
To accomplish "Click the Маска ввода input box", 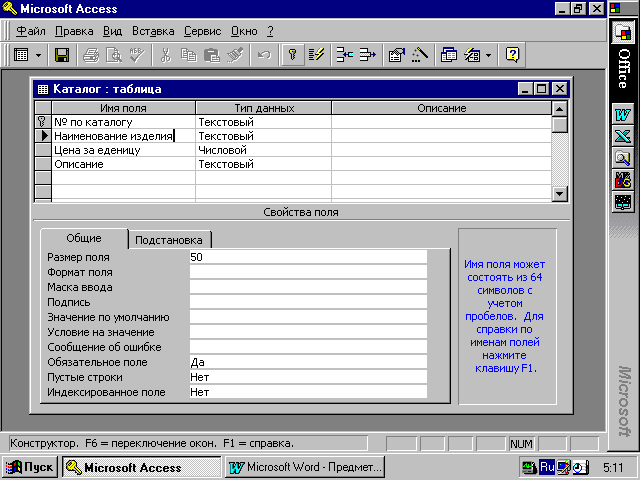I will point(308,287).
